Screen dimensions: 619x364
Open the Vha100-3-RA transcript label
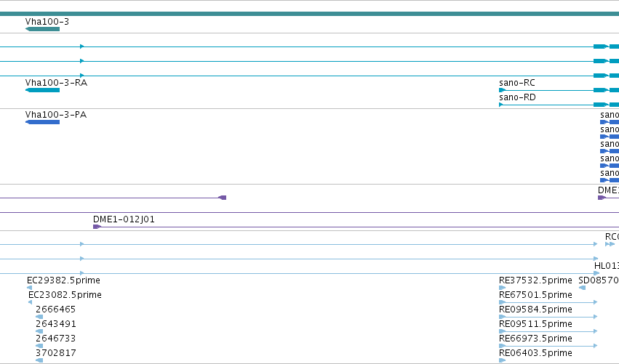[56, 83]
